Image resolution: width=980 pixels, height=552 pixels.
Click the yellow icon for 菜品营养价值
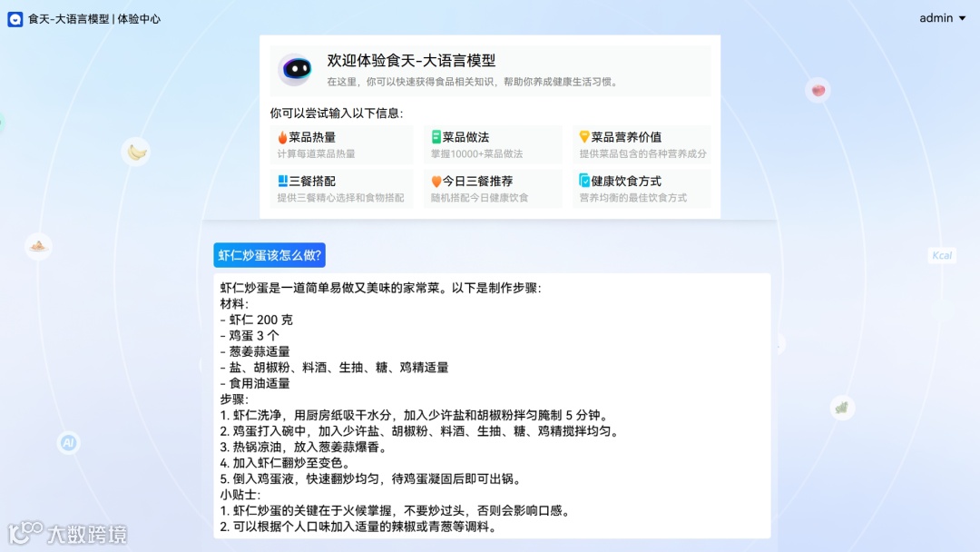point(584,137)
